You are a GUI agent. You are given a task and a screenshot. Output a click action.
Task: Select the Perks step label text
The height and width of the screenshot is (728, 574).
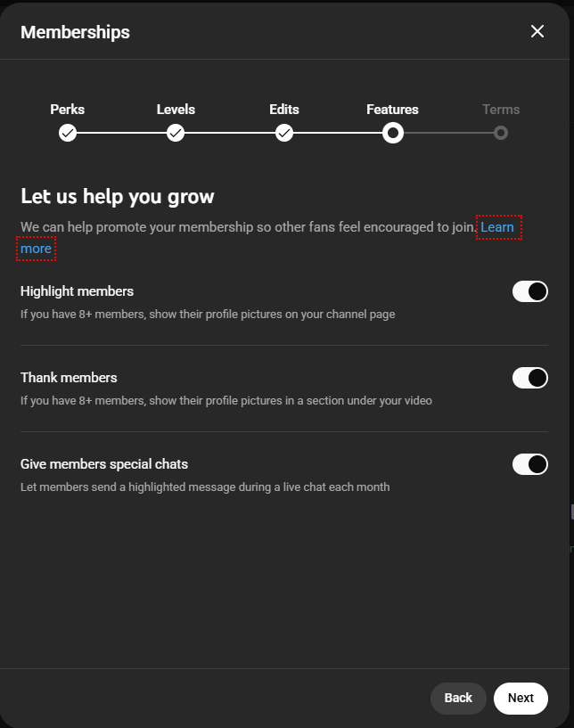[68, 109]
